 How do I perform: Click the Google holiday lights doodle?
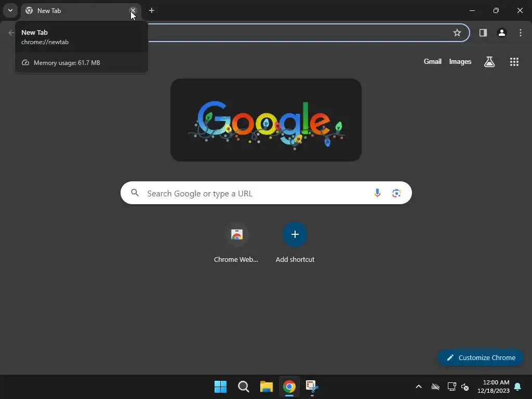pos(266,120)
